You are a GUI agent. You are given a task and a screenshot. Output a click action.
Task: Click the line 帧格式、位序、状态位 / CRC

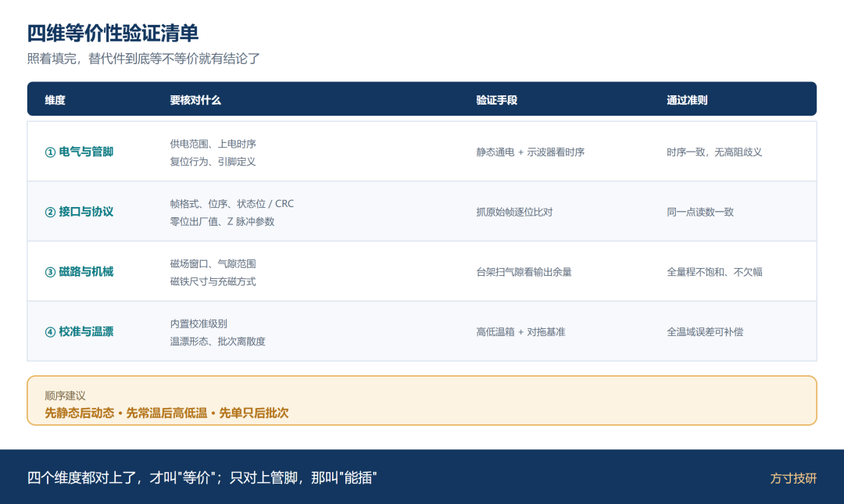232,203
